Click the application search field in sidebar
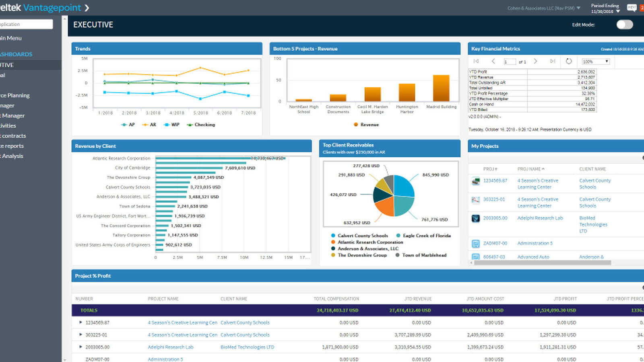The width and height of the screenshot is (644, 362). (26, 24)
